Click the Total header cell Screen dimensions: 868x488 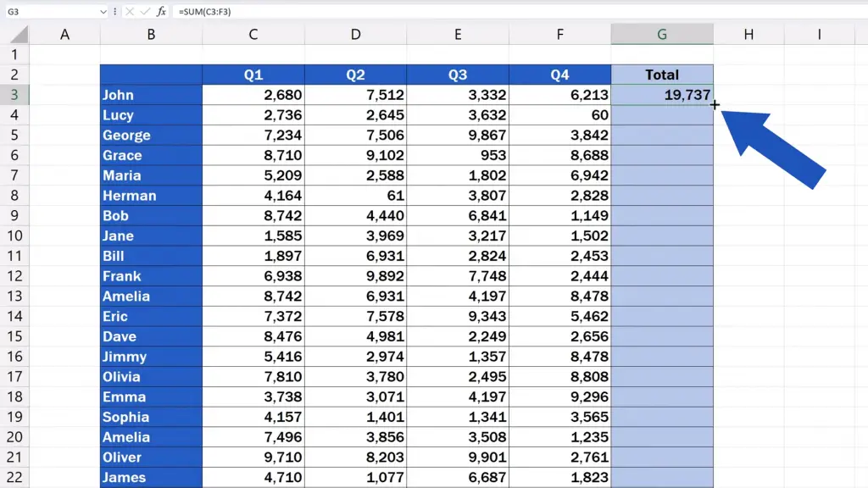pyautogui.click(x=662, y=75)
